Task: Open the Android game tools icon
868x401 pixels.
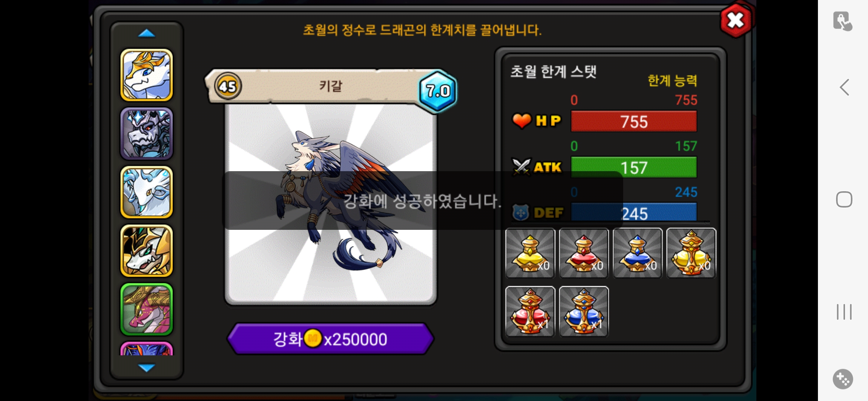Action: tap(843, 379)
